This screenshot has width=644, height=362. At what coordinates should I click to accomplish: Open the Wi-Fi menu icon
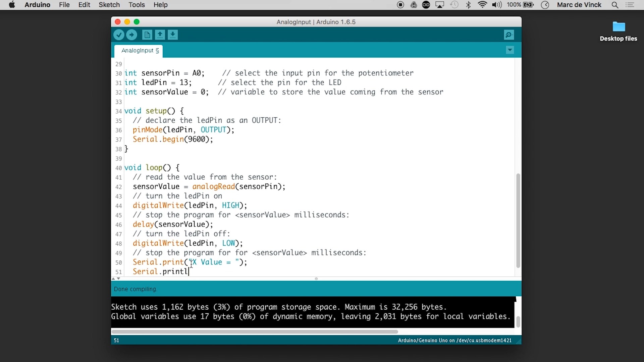483,5
